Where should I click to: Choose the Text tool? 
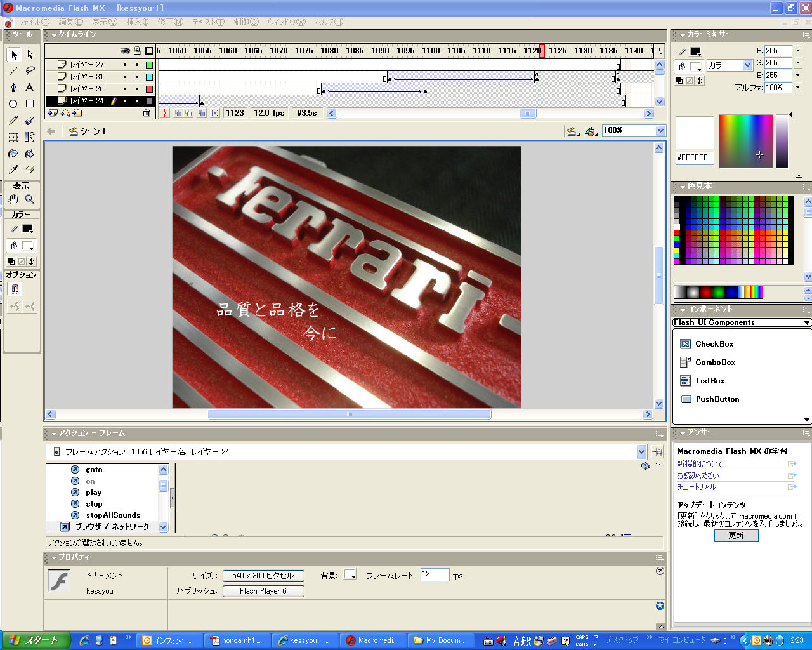pyautogui.click(x=30, y=88)
